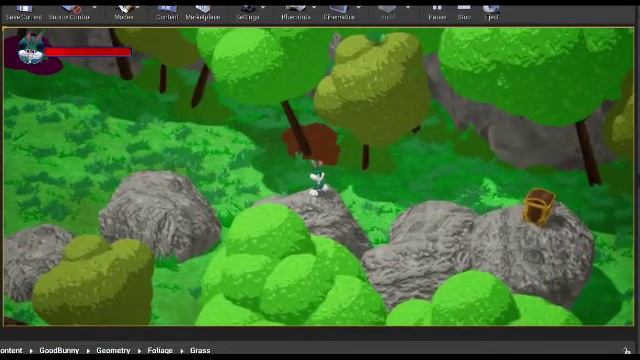
Task: Click the Save Current toolbar button
Action: [x=24, y=13]
